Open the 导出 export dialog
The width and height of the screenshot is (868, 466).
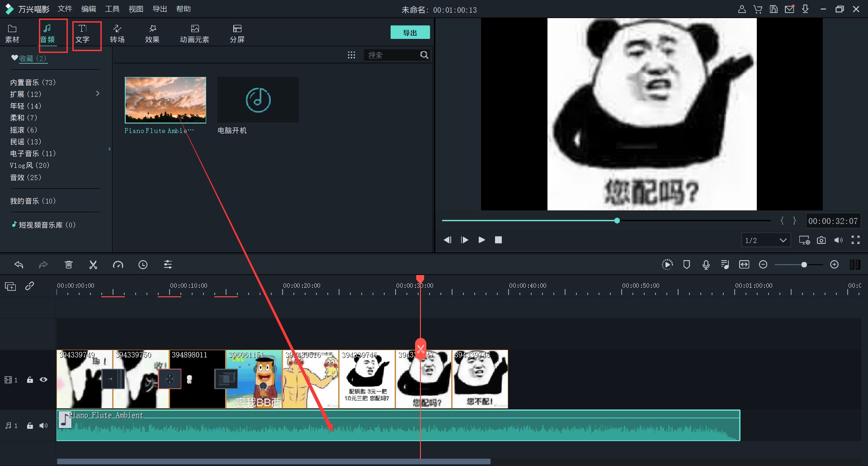coord(410,32)
